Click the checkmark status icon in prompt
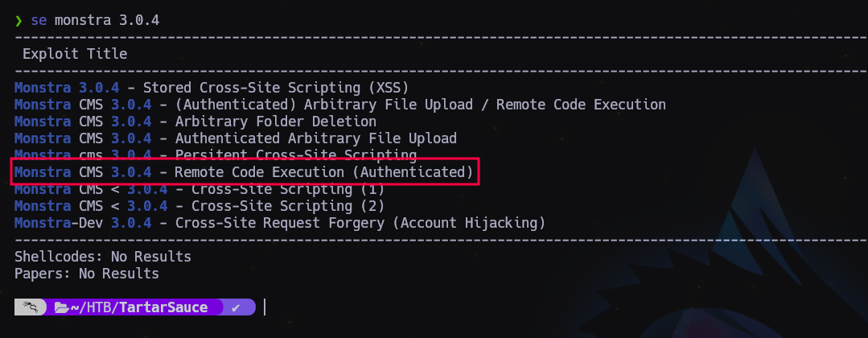This screenshot has height=338, width=868. pos(236,307)
